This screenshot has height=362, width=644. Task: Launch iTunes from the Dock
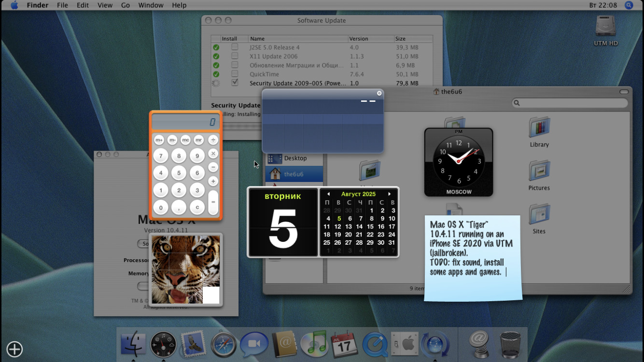point(314,344)
